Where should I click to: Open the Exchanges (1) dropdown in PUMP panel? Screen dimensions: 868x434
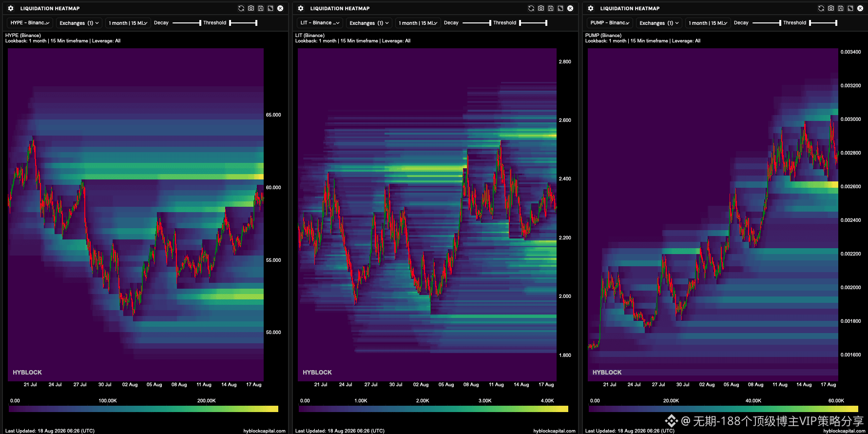(x=659, y=23)
